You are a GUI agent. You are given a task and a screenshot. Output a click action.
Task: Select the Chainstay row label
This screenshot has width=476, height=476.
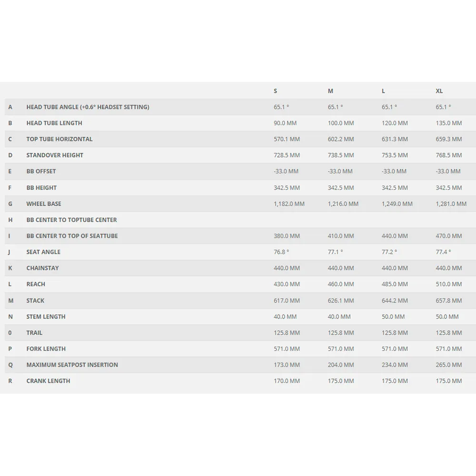[x=43, y=268]
